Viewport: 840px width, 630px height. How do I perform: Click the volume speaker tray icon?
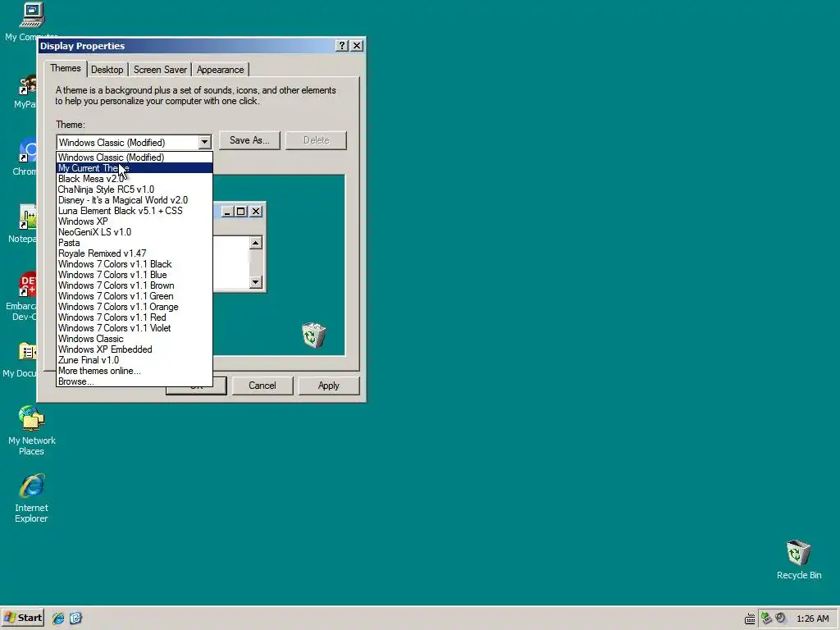click(781, 619)
